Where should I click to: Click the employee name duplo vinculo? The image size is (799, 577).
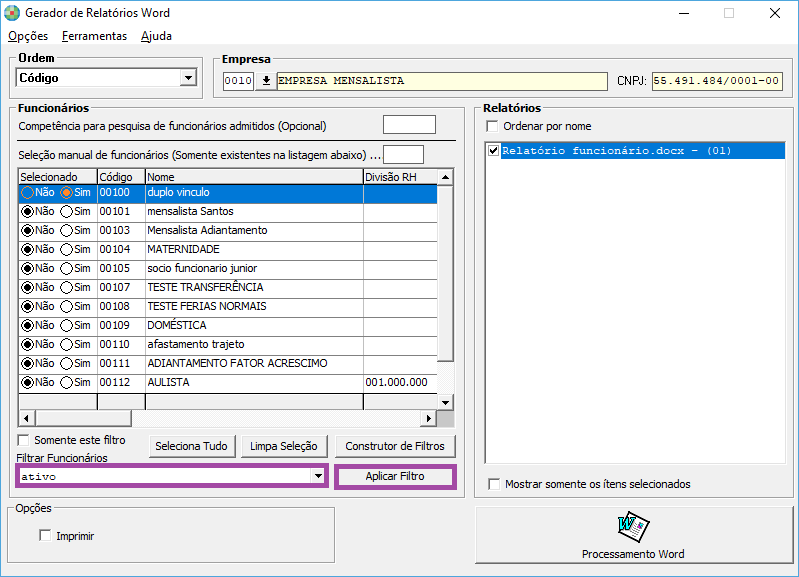(178, 193)
